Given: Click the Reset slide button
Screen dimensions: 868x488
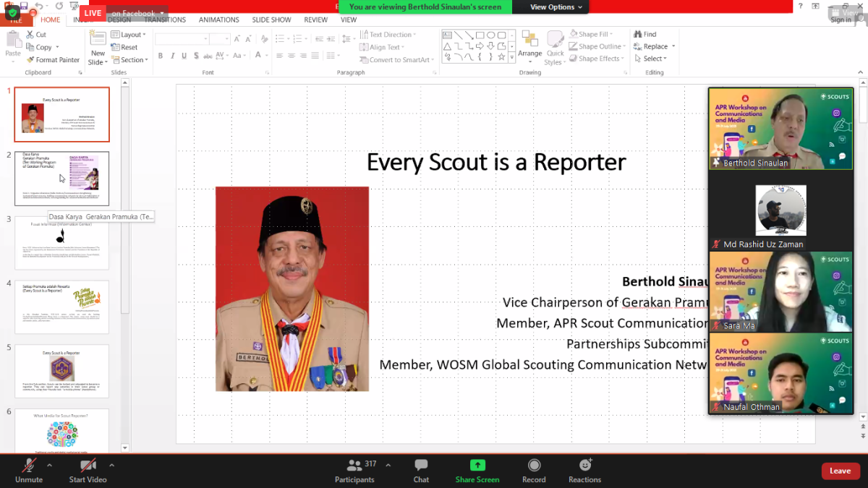Looking at the screenshot, I should point(124,47).
